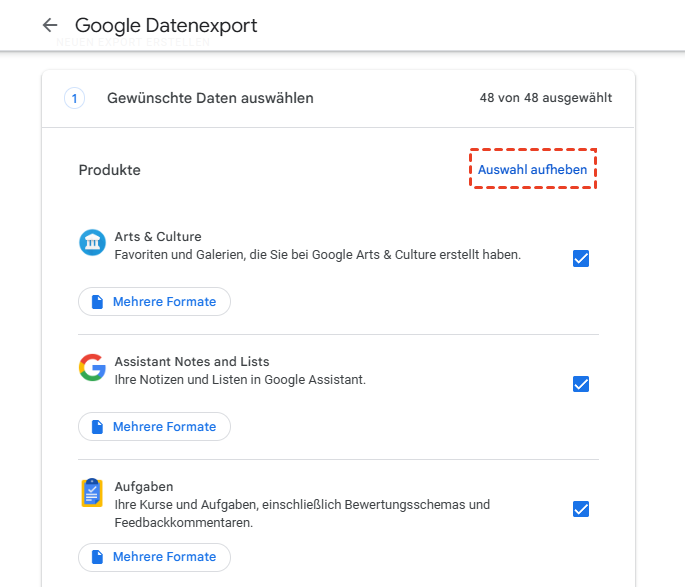Image resolution: width=685 pixels, height=587 pixels.
Task: Uncheck Assistant Notes and Lists checkbox
Action: pos(581,384)
